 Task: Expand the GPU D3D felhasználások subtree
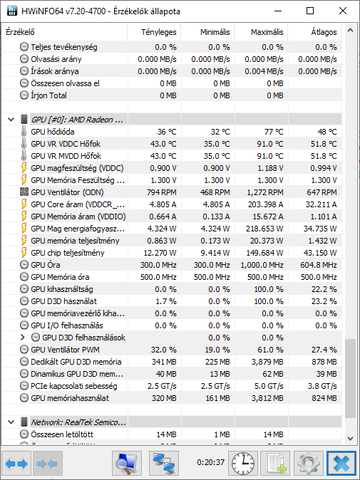tap(22, 337)
